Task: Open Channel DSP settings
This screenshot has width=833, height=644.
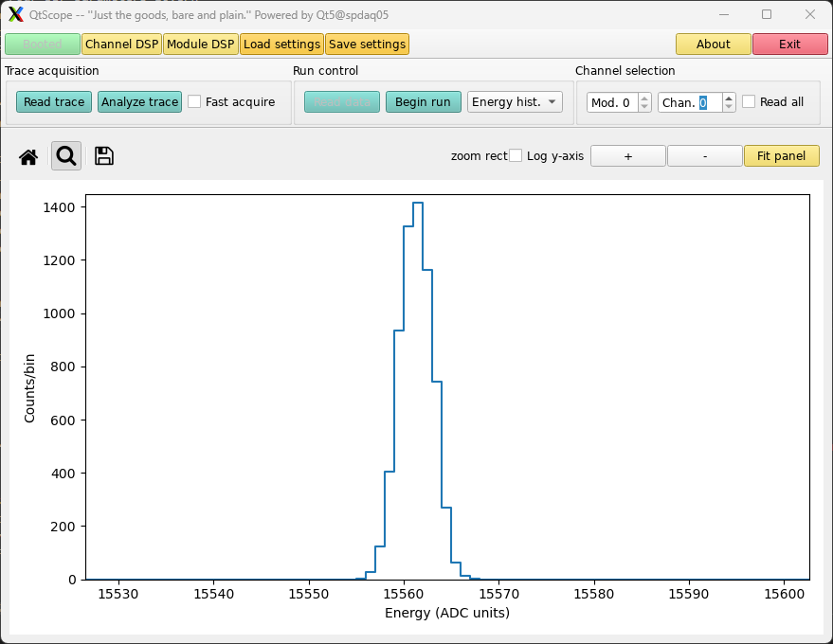Action: click(x=121, y=45)
